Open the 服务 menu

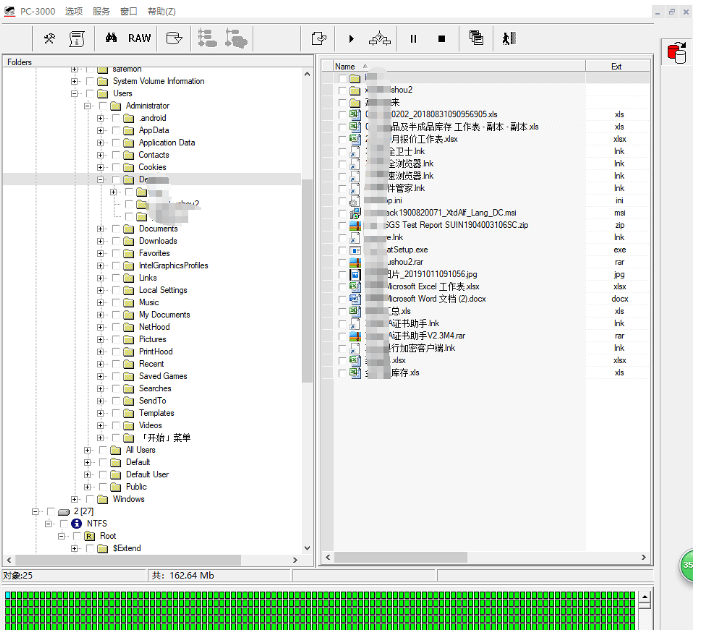point(101,11)
